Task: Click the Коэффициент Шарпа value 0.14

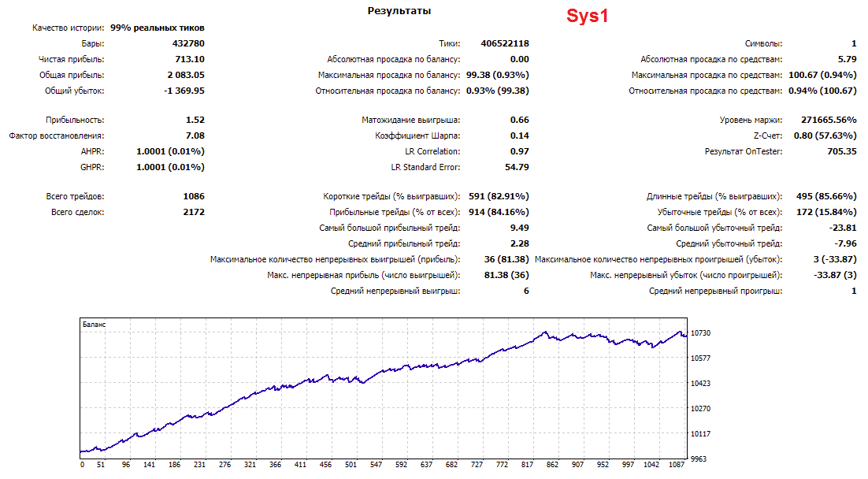Action: [520, 136]
